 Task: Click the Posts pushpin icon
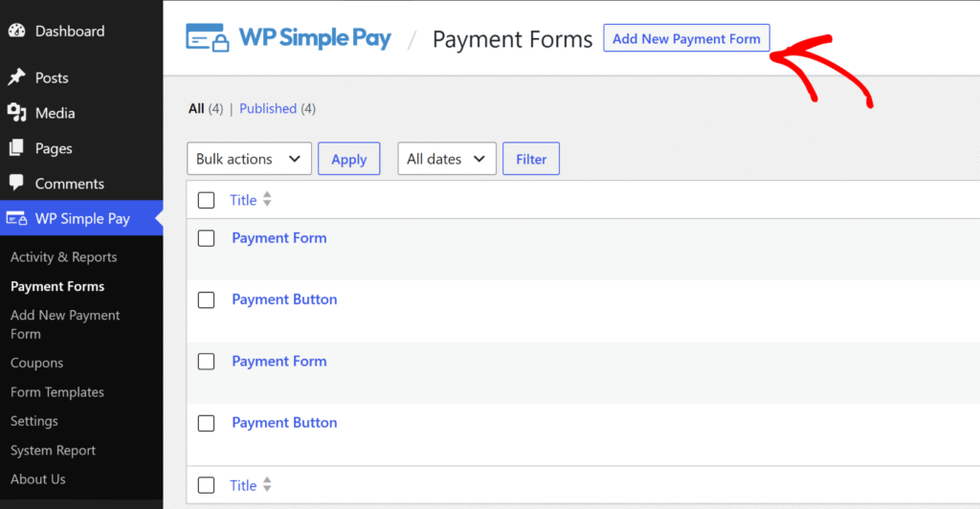(17, 77)
